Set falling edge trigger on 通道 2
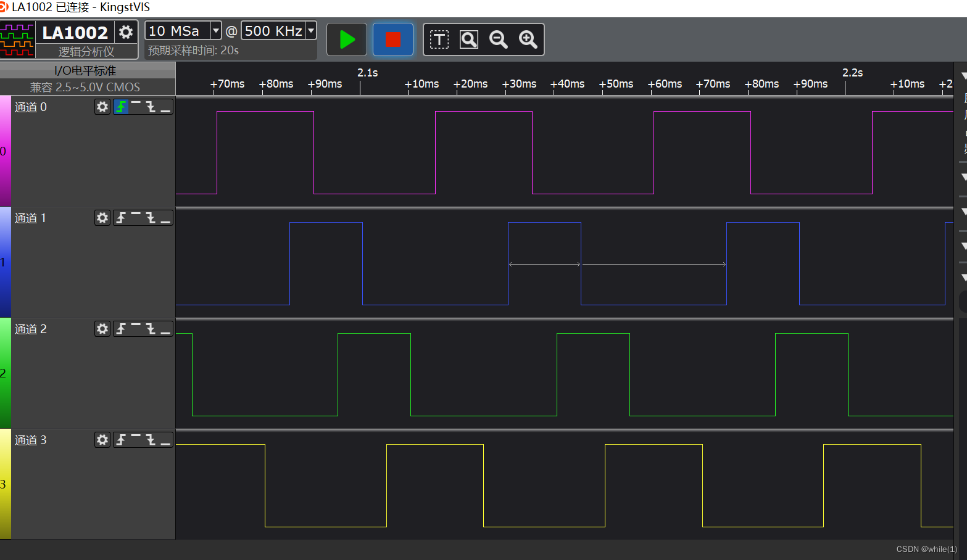Viewport: 967px width, 560px height. click(151, 329)
